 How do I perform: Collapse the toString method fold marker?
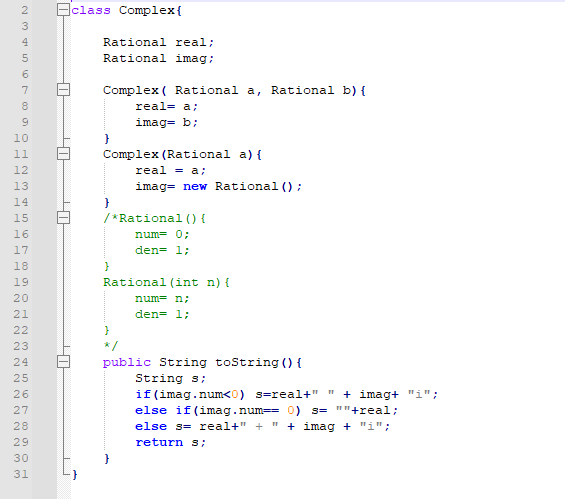[63, 362]
